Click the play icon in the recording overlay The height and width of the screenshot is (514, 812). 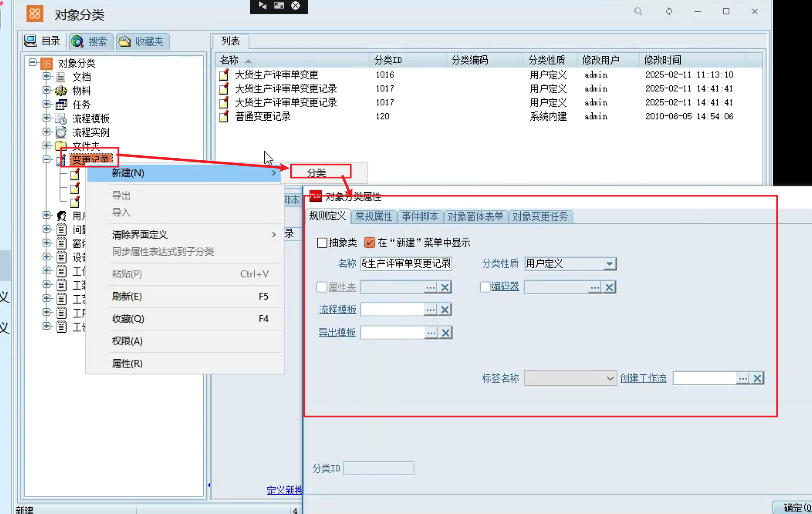[x=263, y=5]
